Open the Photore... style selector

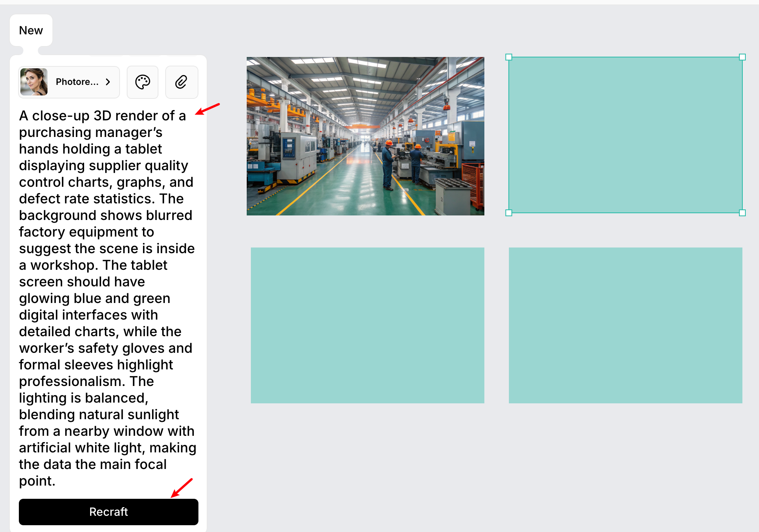pos(77,82)
